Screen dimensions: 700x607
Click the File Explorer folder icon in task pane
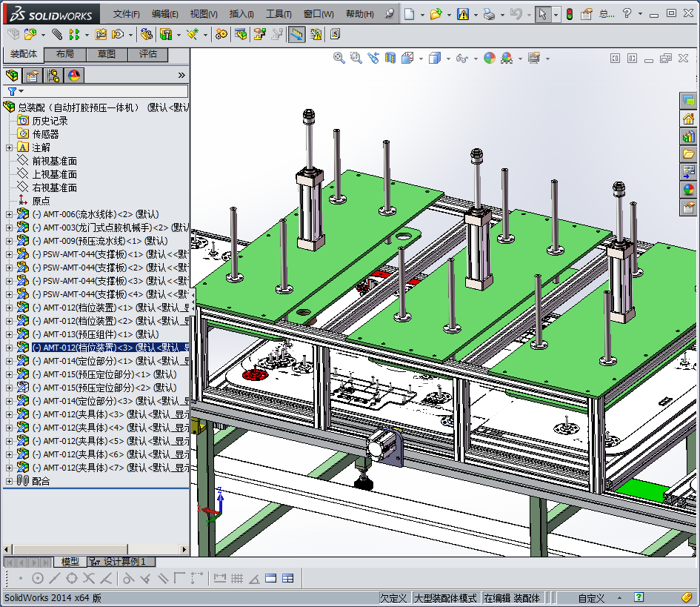[688, 154]
